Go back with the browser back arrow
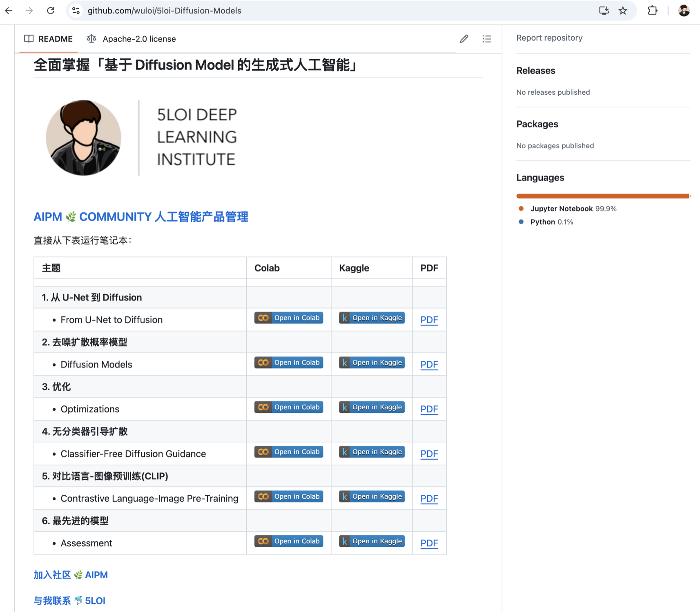 (x=9, y=11)
